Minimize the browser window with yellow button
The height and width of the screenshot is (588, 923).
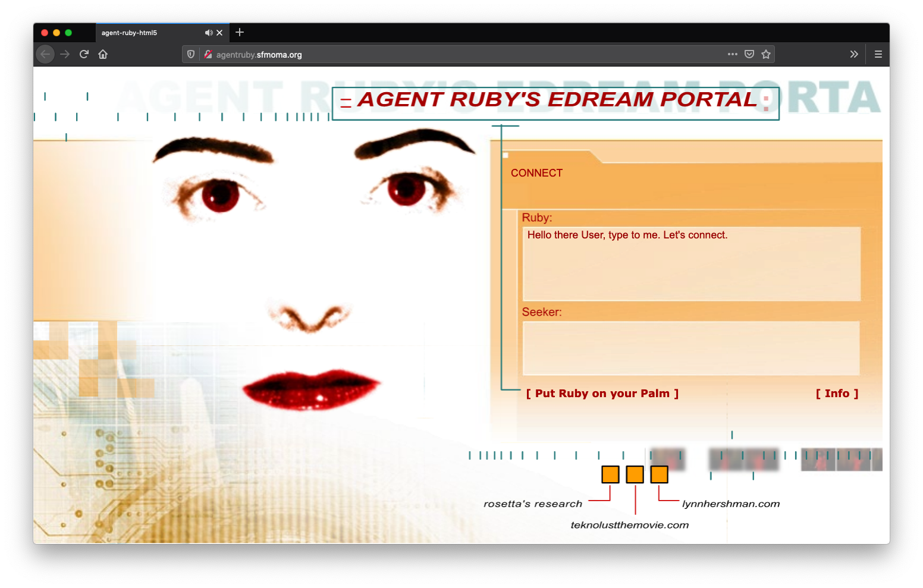(56, 33)
